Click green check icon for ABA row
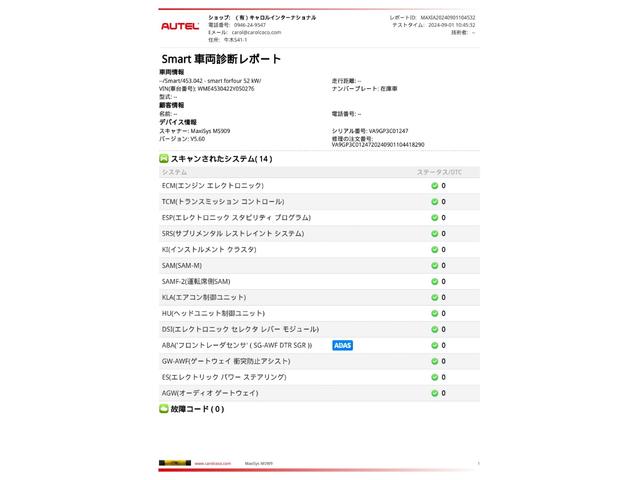The image size is (640, 480). (435, 345)
